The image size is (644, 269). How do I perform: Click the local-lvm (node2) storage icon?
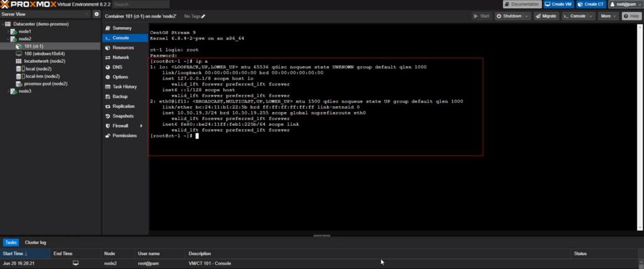pos(19,77)
